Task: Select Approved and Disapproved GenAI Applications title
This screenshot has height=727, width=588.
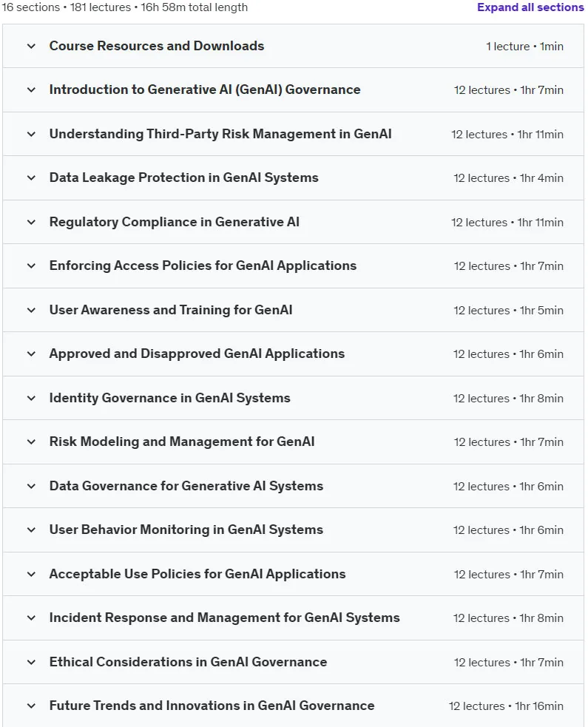Action: click(197, 354)
